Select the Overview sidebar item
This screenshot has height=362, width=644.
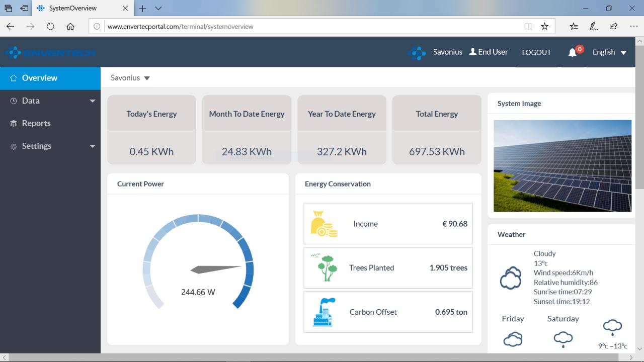point(50,78)
